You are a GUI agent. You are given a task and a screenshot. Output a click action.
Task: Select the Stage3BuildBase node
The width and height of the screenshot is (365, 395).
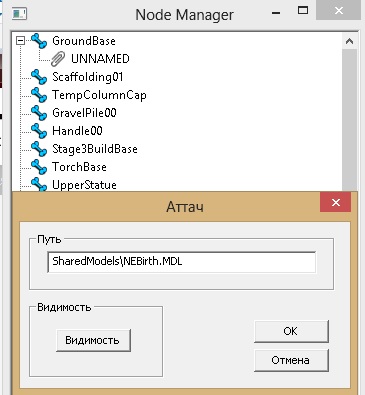(95, 149)
